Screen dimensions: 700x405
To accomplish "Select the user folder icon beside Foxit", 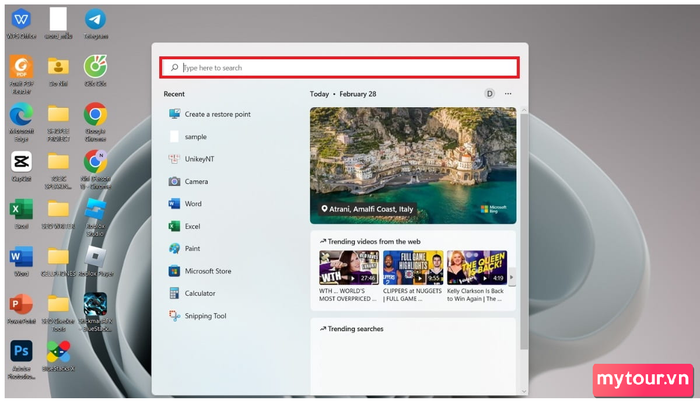I will pyautogui.click(x=58, y=67).
